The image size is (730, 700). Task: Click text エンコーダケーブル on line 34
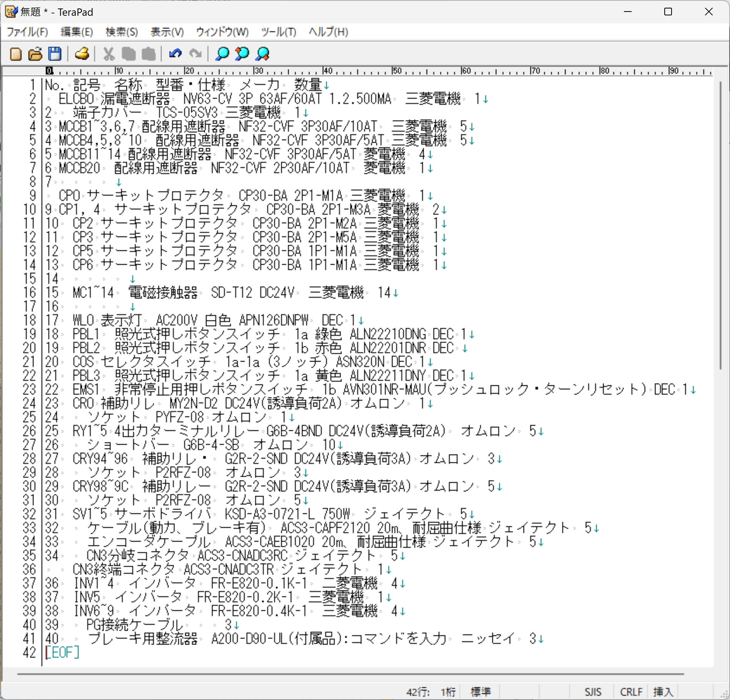click(149, 542)
